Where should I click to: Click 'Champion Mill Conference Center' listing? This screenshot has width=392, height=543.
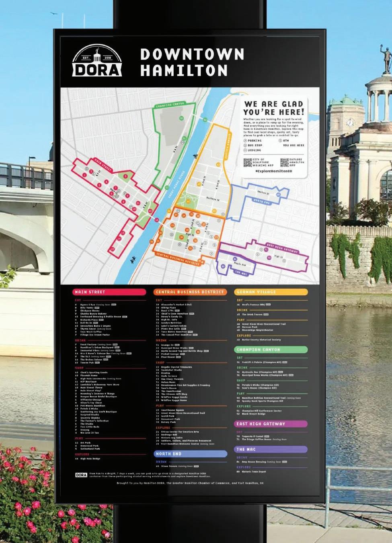coord(262,411)
